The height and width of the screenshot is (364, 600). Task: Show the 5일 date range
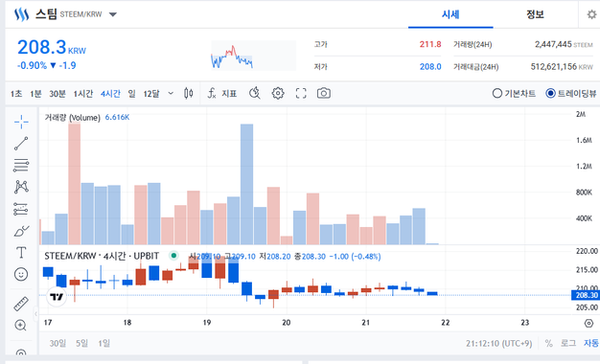(81, 343)
